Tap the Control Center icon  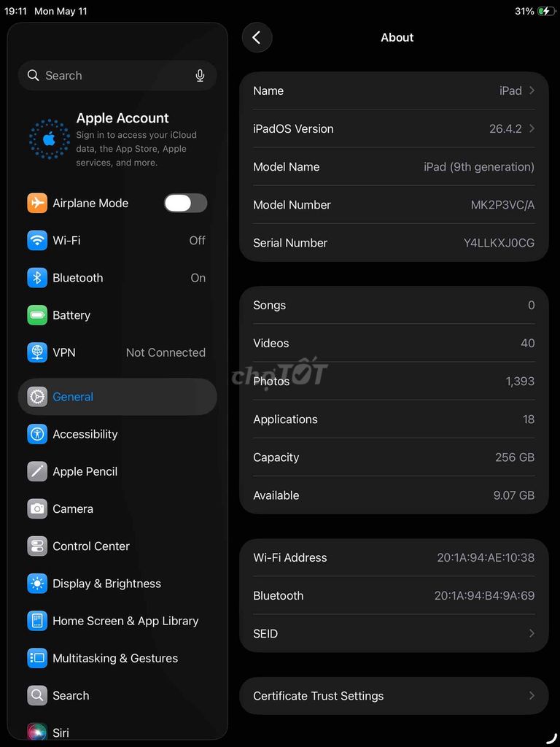(37, 546)
